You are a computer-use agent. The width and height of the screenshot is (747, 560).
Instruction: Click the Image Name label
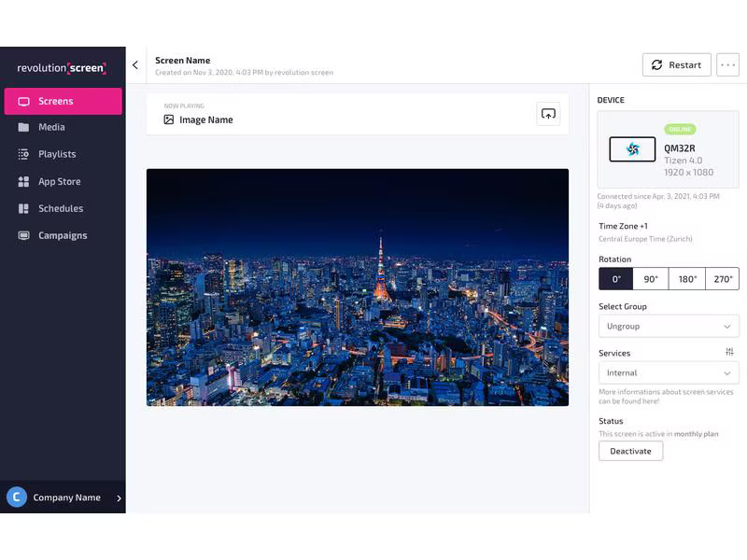(206, 120)
